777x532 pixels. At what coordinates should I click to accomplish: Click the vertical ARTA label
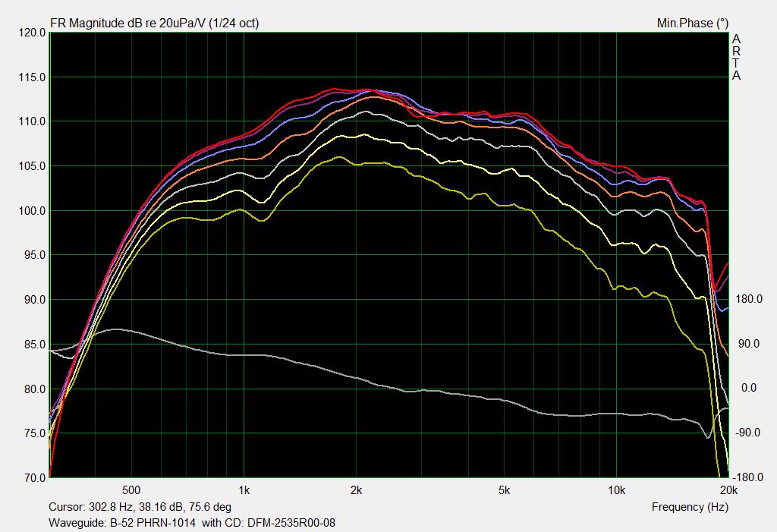736,57
